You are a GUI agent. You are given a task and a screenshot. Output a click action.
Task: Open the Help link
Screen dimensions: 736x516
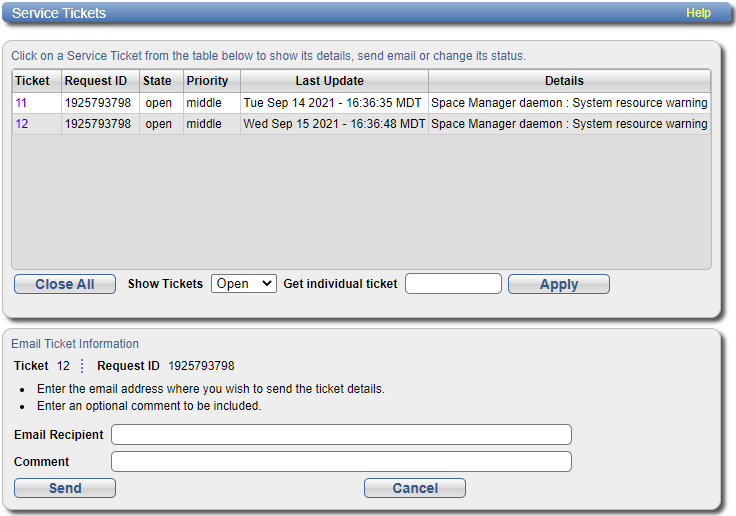(x=698, y=13)
